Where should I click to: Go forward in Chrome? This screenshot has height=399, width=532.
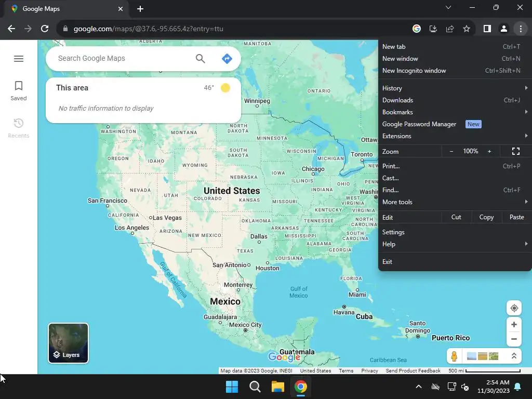pos(28,29)
